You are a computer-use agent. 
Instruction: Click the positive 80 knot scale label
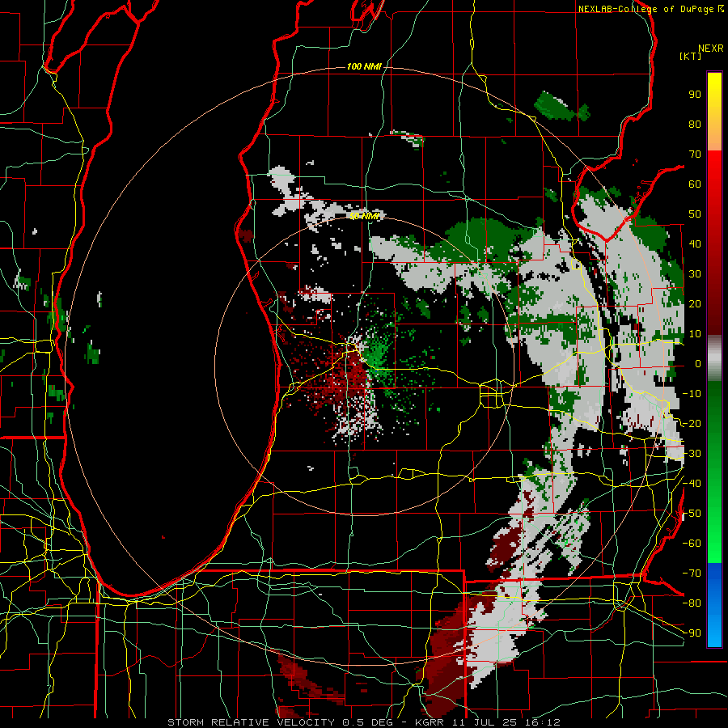695,125
